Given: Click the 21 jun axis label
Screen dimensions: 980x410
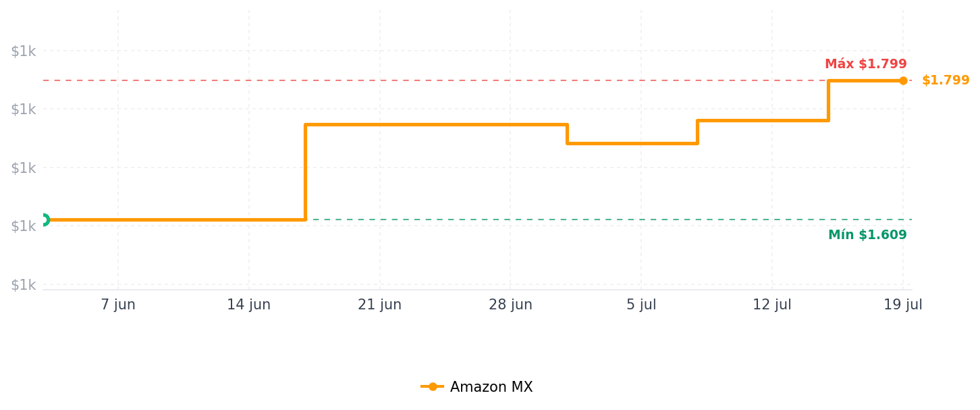Looking at the screenshot, I should (x=379, y=305).
